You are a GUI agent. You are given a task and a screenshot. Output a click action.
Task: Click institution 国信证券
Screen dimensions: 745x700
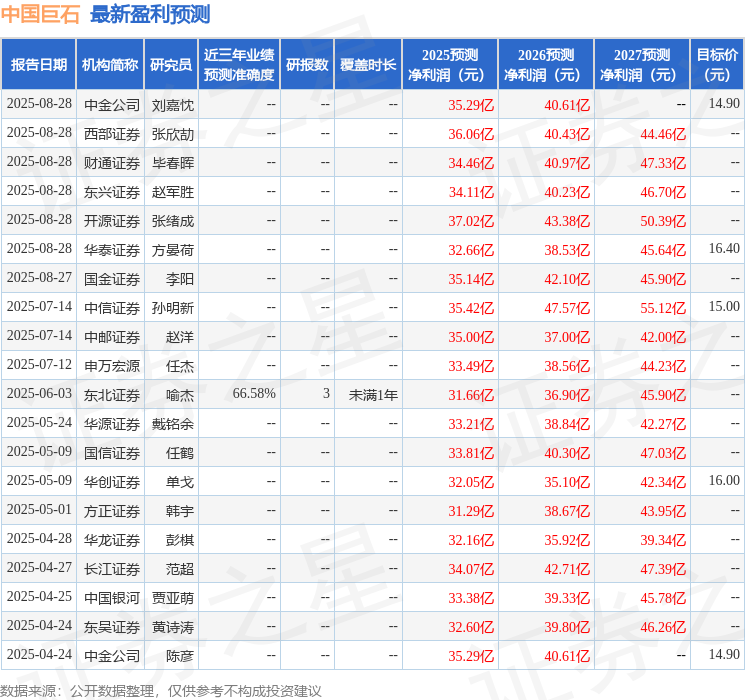(x=112, y=453)
